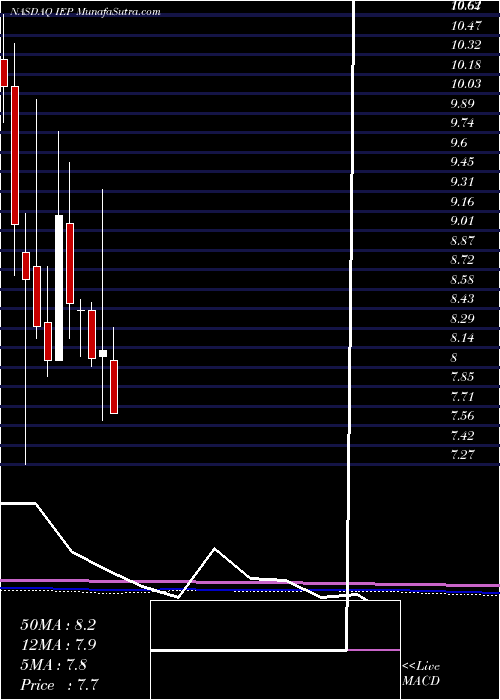Click the 7.27 price axis label
500x700 pixels.
point(462,455)
